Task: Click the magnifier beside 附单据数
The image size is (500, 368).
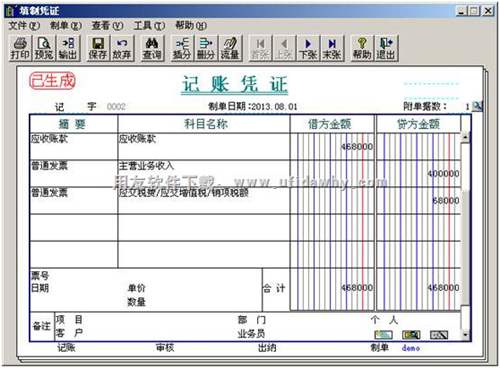Action: click(478, 106)
